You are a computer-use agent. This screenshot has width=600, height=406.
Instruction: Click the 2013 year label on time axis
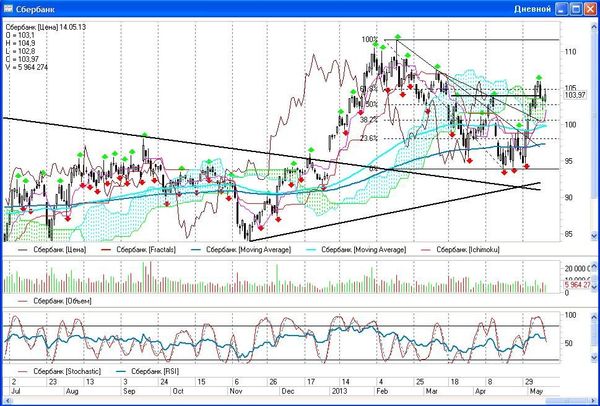tap(339, 391)
